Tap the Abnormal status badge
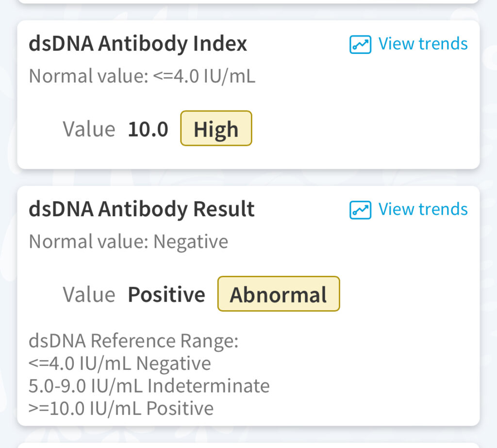This screenshot has height=448, width=497. (x=278, y=294)
